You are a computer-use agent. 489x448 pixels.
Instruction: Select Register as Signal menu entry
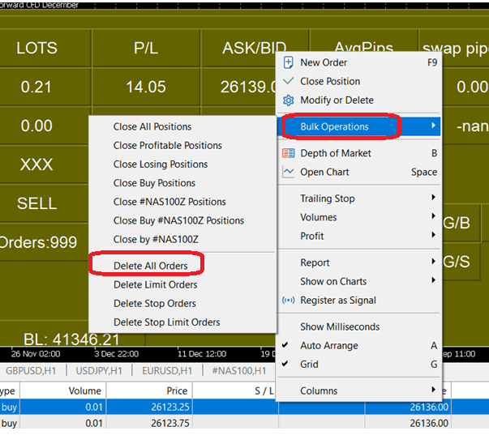click(359, 301)
